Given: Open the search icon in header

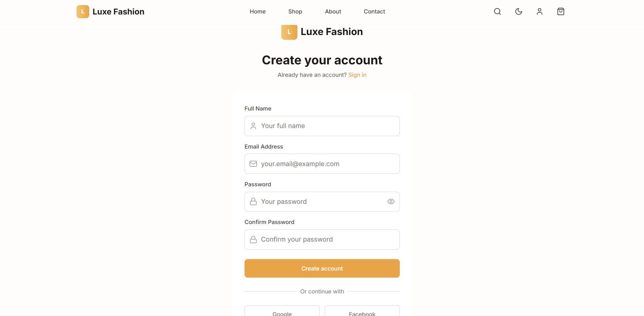Looking at the screenshot, I should tap(497, 12).
